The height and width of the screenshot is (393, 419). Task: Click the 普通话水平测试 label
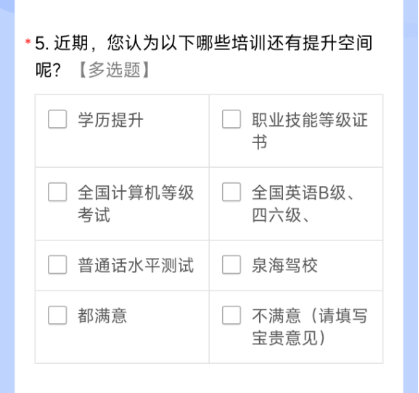click(136, 265)
